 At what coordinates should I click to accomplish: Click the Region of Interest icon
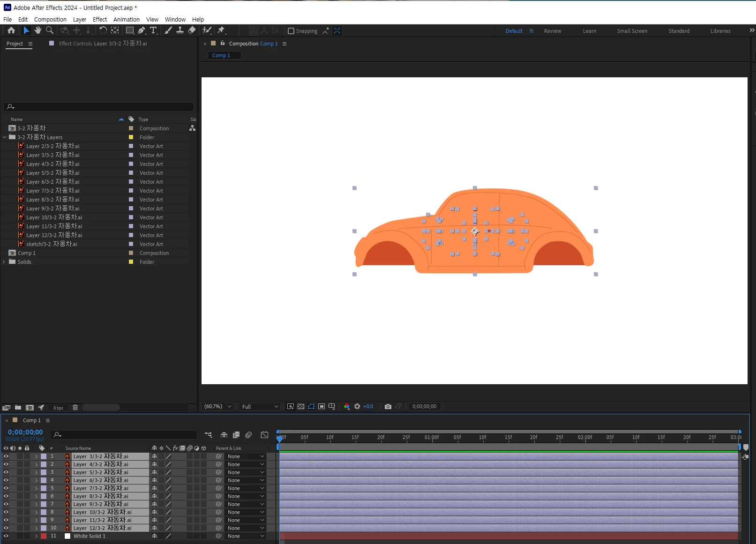click(322, 407)
